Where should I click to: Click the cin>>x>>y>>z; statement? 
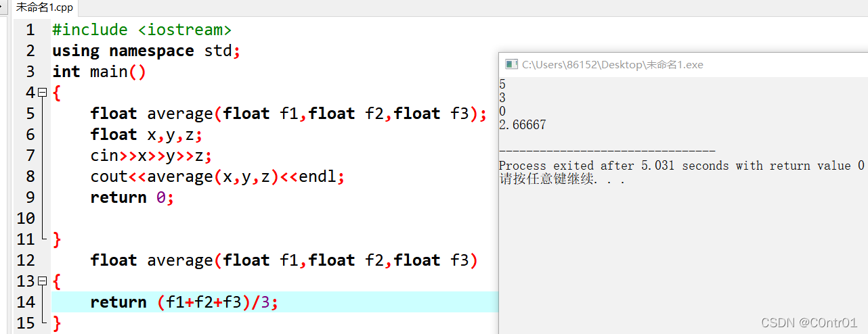151,156
